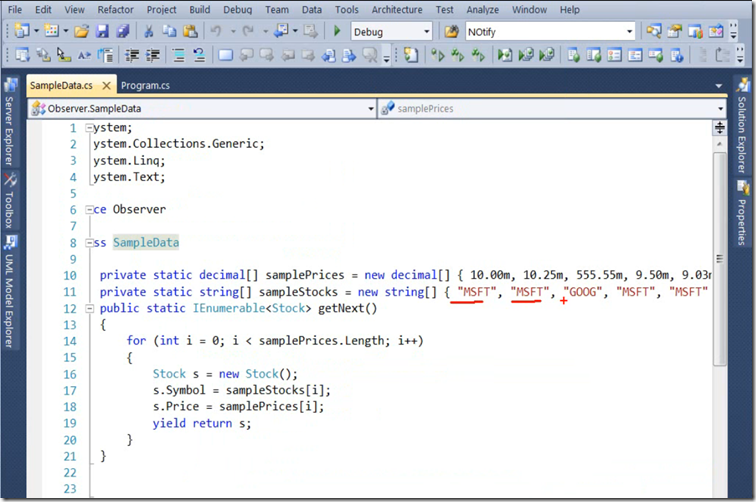Screen dimensions: 756x502
Task: Click the Paste clipboard icon
Action: (190, 32)
